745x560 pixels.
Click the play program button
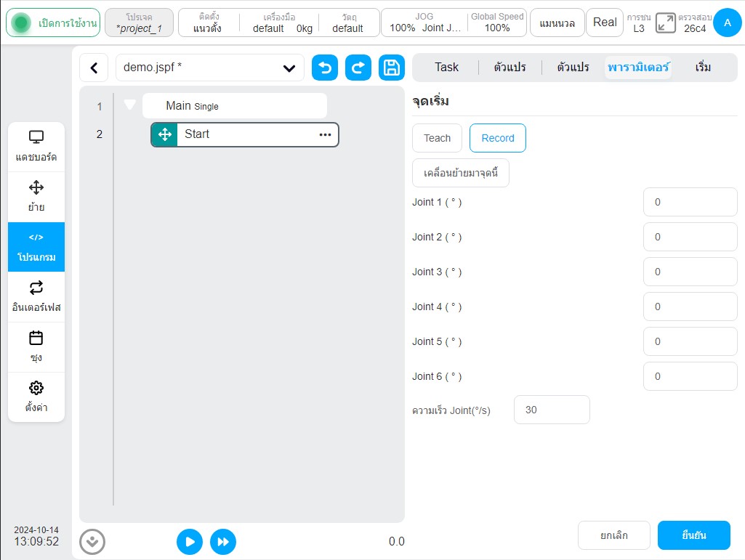(x=190, y=541)
